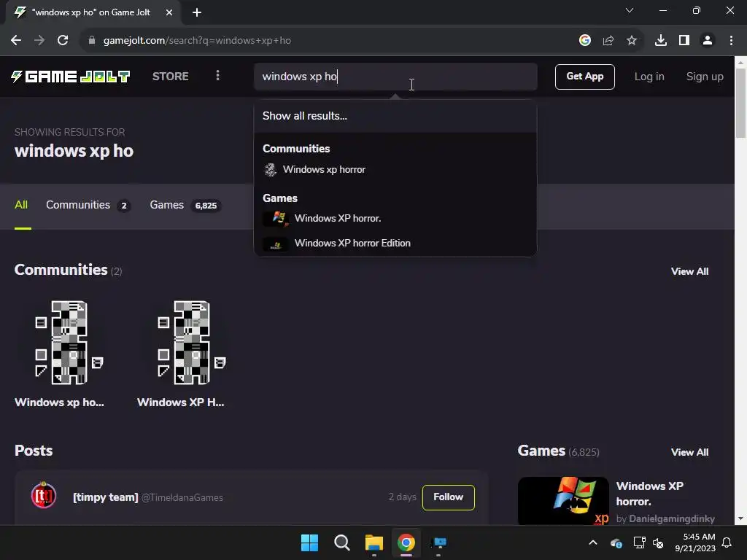Viewport: 747px width, 560px height.
Task: Open date and time in taskbar
Action: coord(695,542)
